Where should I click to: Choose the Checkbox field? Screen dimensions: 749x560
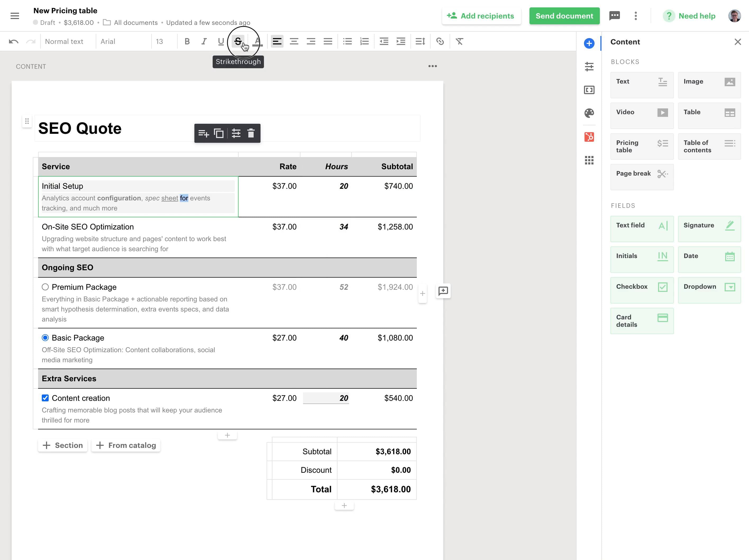tap(642, 290)
